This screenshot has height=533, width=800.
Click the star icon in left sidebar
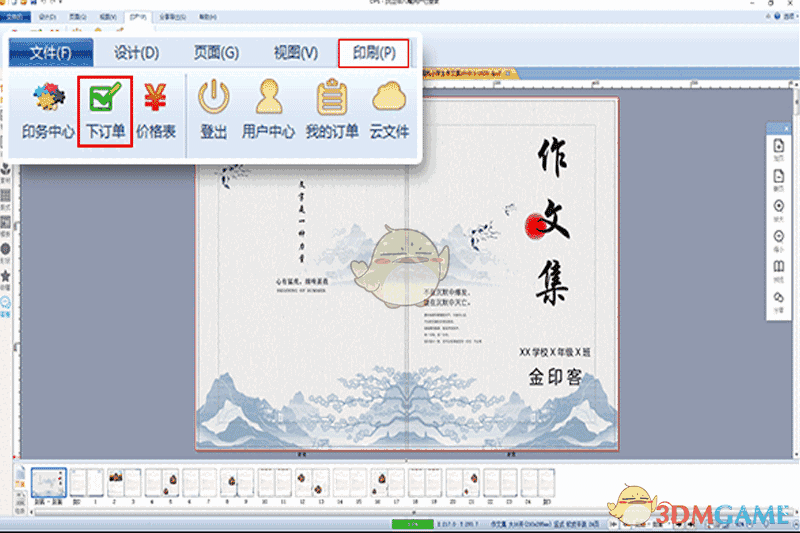[x=5, y=277]
